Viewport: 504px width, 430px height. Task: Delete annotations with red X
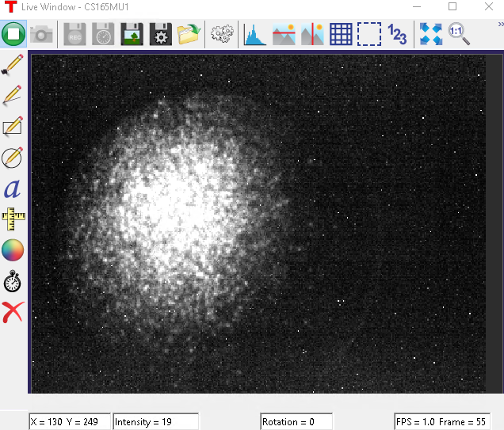[x=13, y=312]
